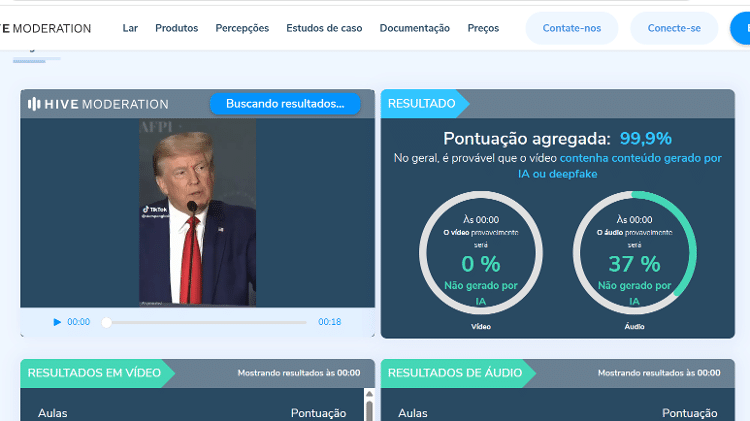Click 'Mostrando resultados às 00:00' in video panel
This screenshot has height=421, width=750.
[299, 373]
